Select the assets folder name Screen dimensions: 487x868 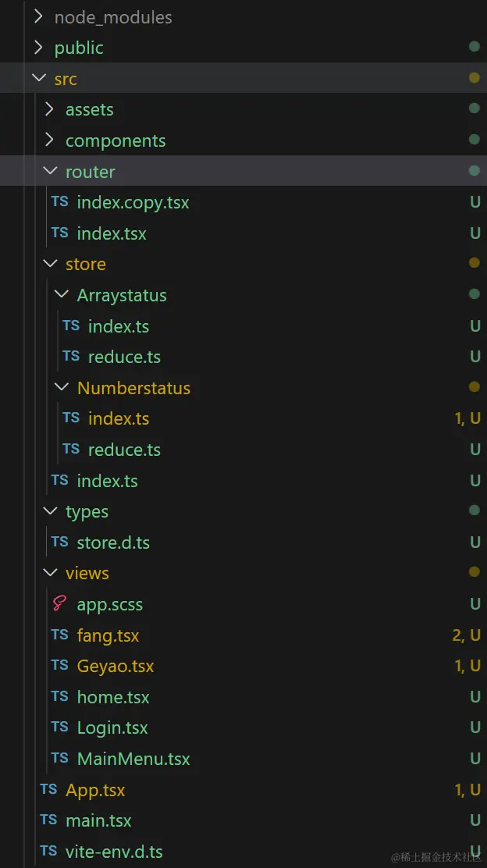90,109
